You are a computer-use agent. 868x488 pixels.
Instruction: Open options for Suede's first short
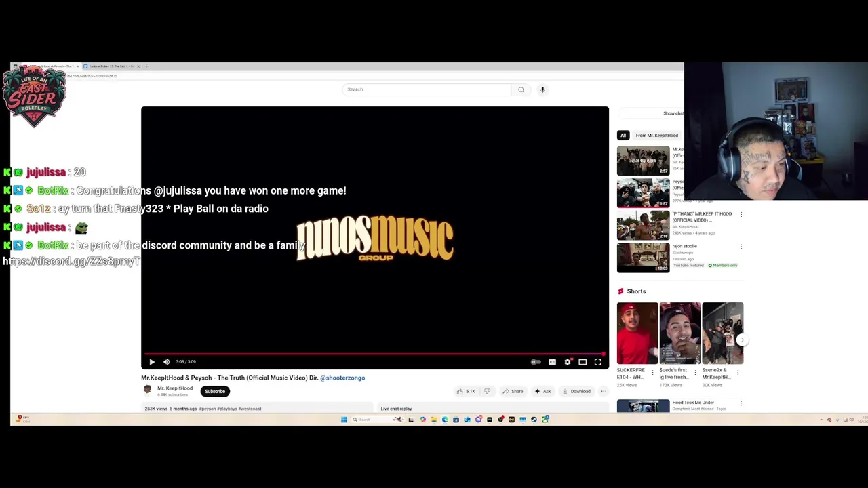coord(695,372)
